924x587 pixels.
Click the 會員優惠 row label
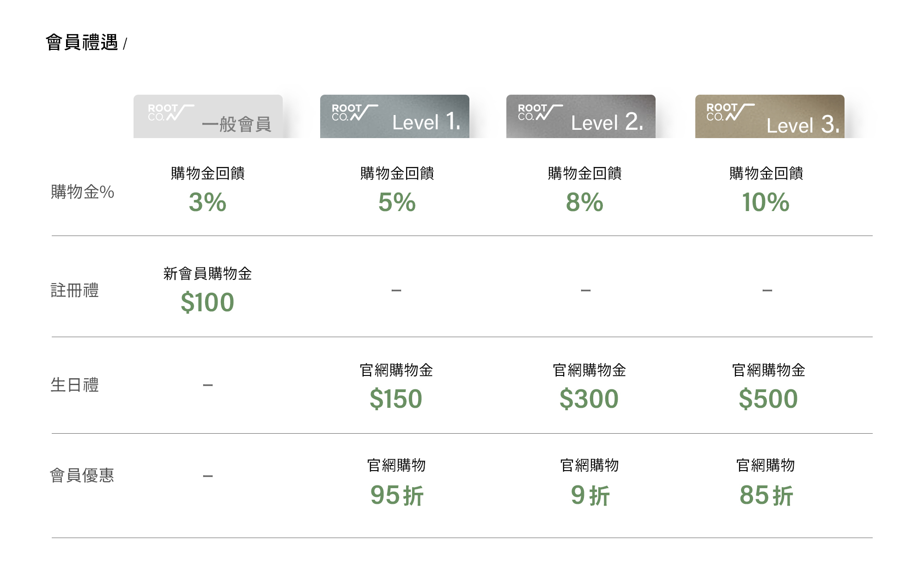82,475
